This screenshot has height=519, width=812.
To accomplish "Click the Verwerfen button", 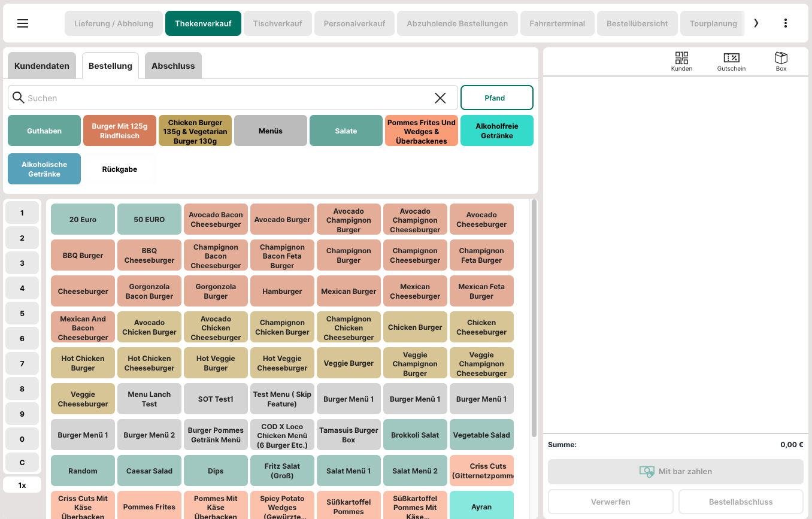I will coord(610,502).
